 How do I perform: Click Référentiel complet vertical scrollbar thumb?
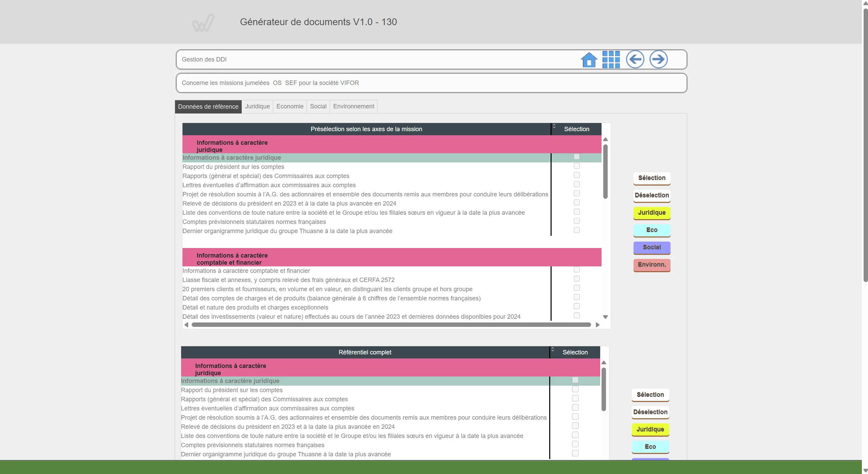(604, 389)
